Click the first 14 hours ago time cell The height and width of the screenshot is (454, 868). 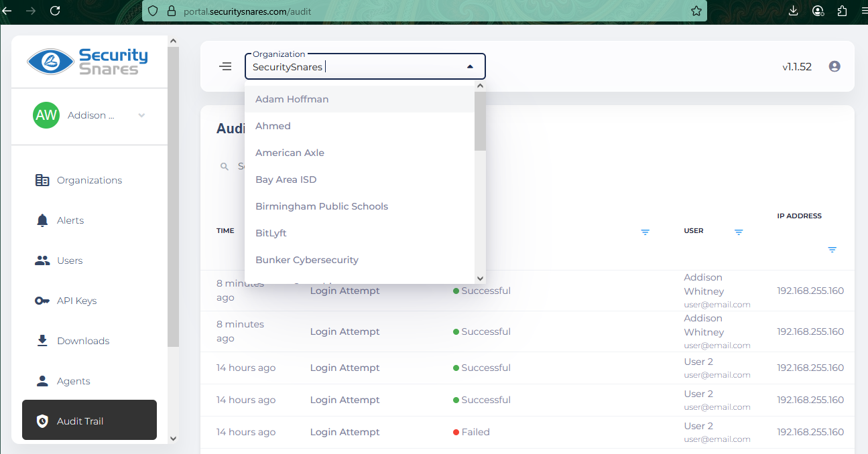tap(246, 368)
